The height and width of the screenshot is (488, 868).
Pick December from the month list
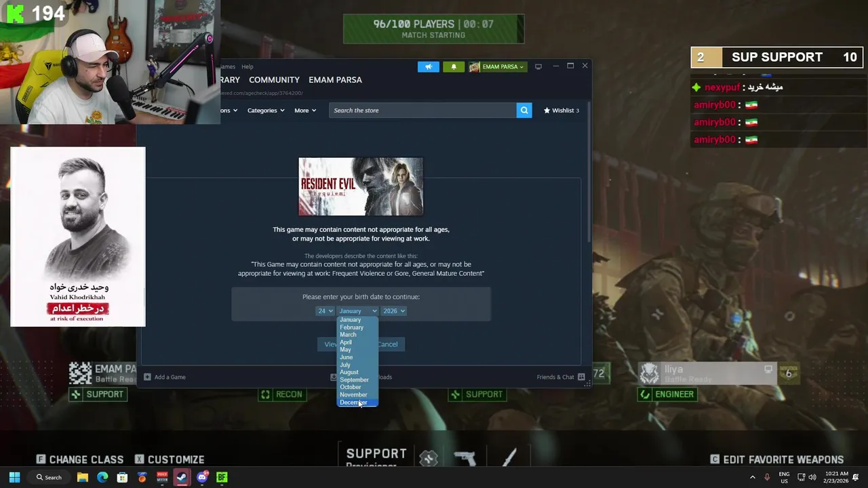point(357,403)
